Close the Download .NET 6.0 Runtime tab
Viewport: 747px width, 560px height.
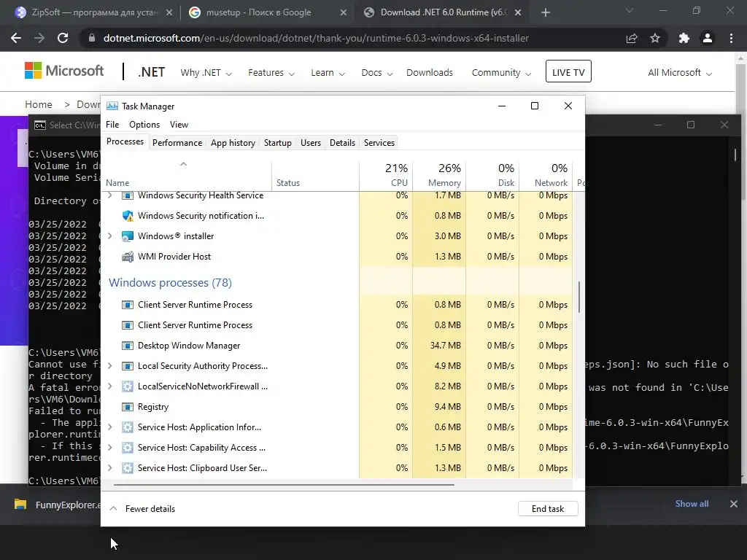pyautogui.click(x=519, y=13)
